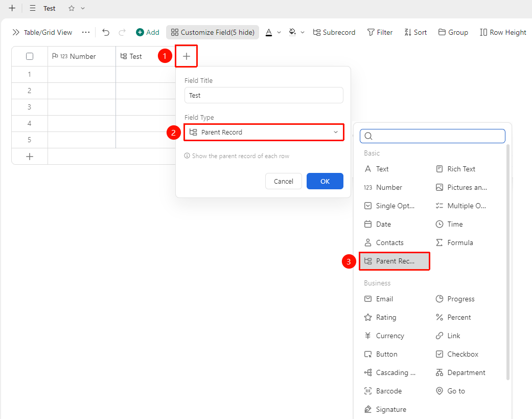Open the Group options
Viewport: 532px width, 419px height.
453,32
